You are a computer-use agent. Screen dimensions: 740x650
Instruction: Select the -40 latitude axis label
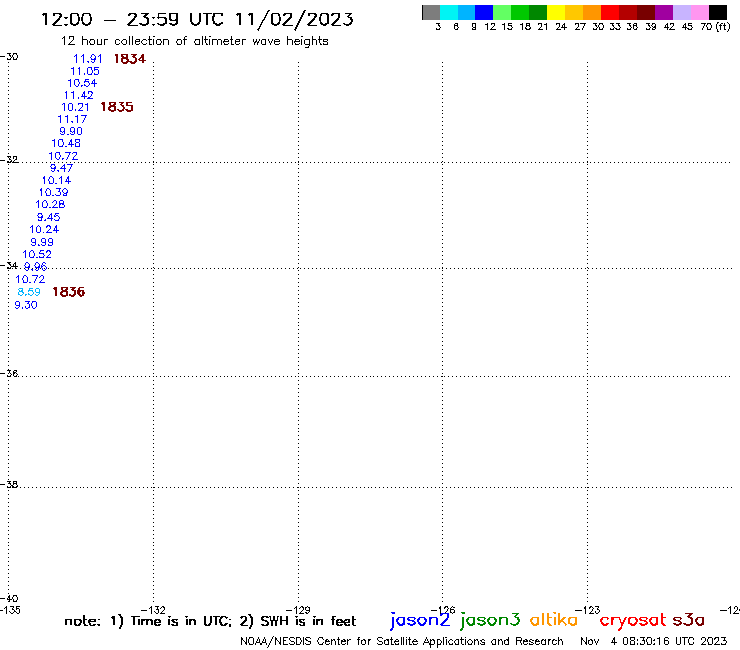(9, 599)
